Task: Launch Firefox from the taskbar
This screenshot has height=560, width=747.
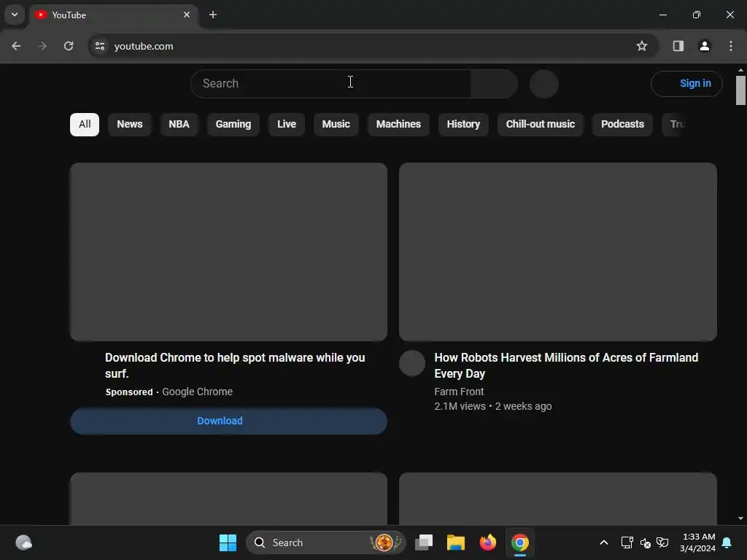Action: [487, 542]
